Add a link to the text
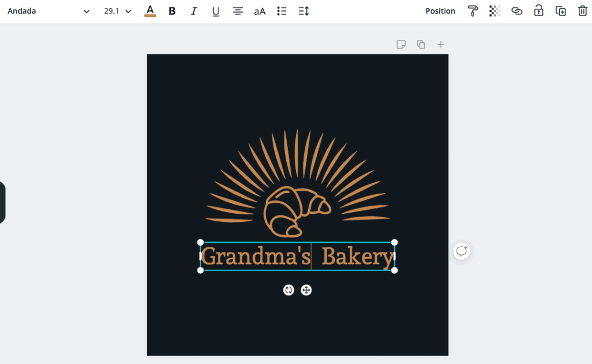 [x=516, y=11]
